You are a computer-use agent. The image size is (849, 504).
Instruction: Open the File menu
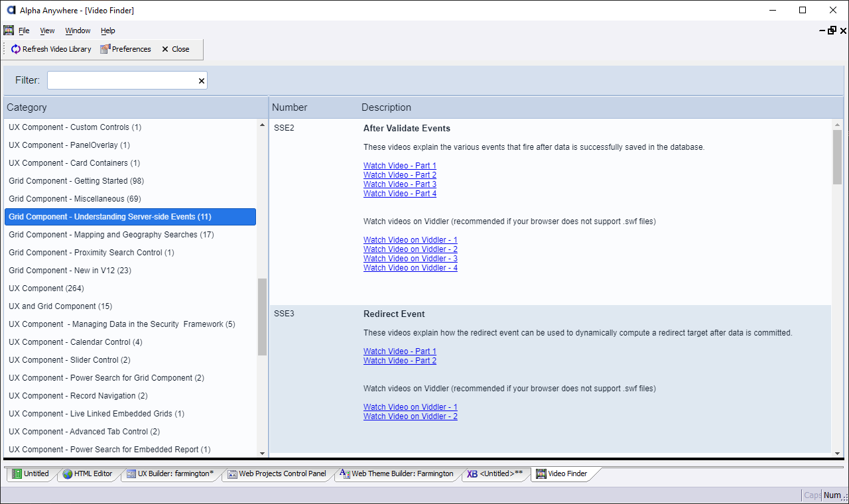point(24,31)
